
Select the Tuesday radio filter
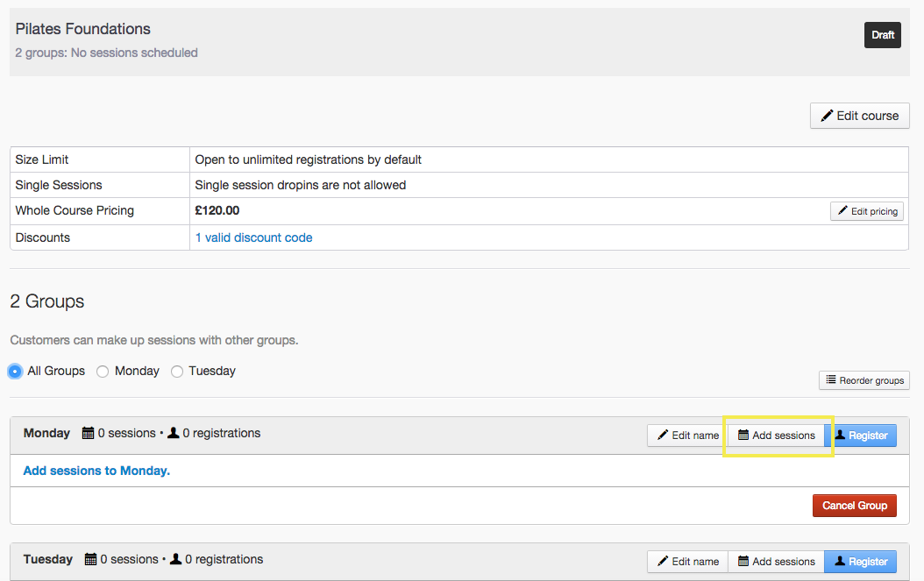pos(177,372)
